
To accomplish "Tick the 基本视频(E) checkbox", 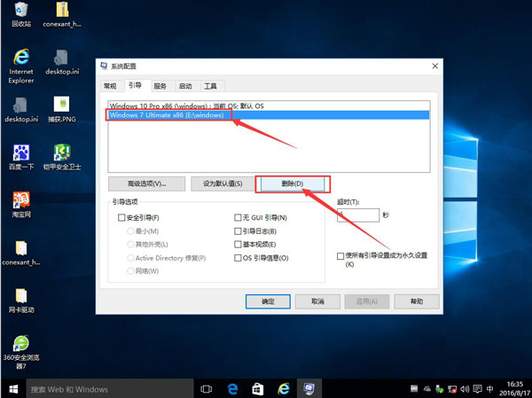I will 238,244.
